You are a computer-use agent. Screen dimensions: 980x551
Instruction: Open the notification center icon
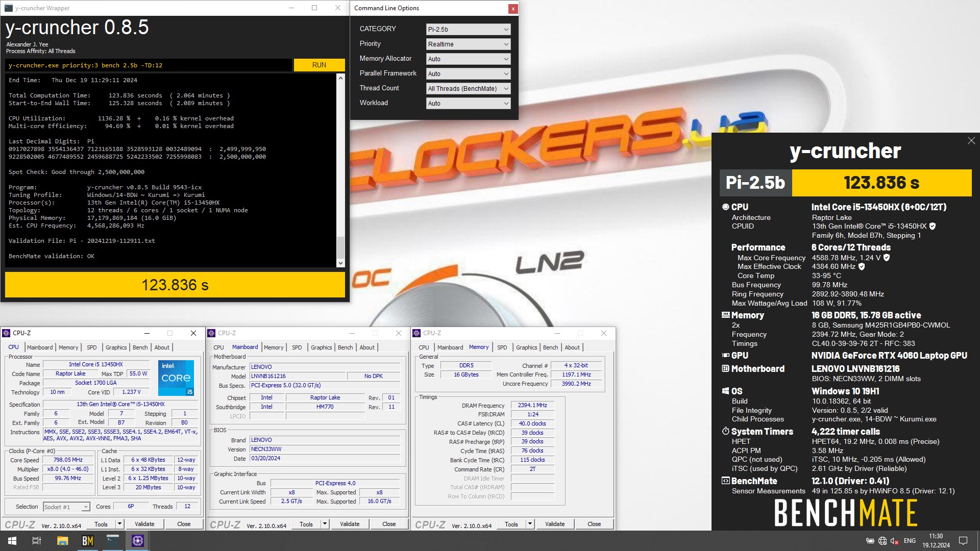coord(963,541)
